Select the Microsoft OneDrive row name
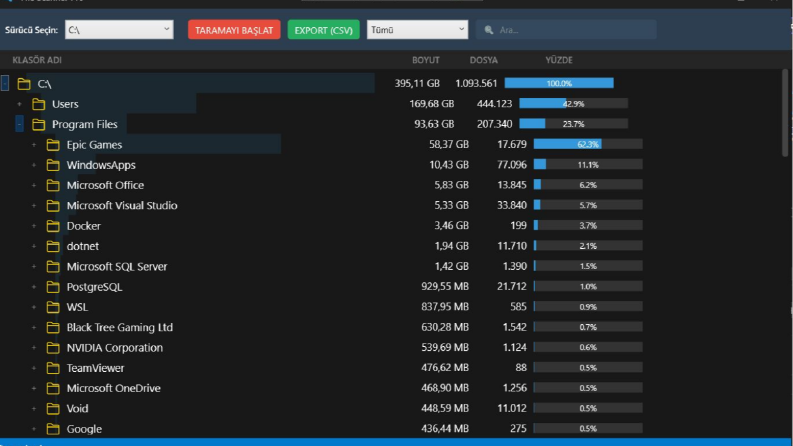Image resolution: width=793 pixels, height=446 pixels. tap(113, 388)
